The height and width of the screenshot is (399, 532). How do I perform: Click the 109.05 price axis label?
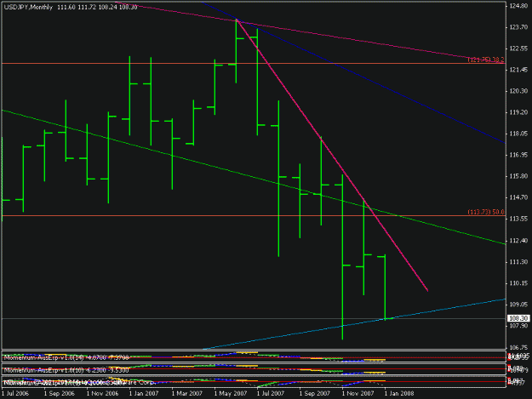[x=518, y=305]
